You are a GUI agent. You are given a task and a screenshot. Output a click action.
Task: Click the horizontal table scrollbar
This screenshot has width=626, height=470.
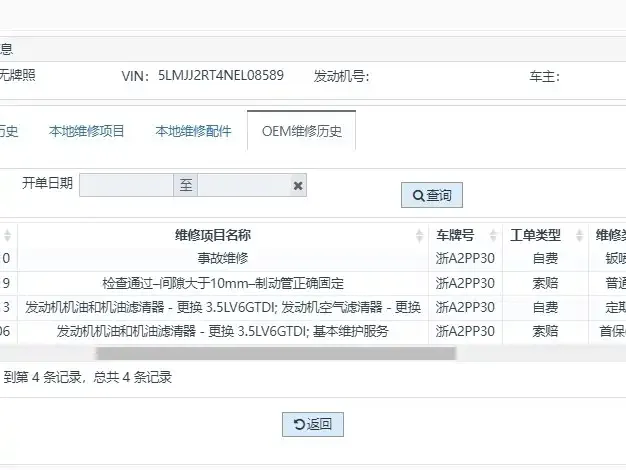tap(275, 353)
